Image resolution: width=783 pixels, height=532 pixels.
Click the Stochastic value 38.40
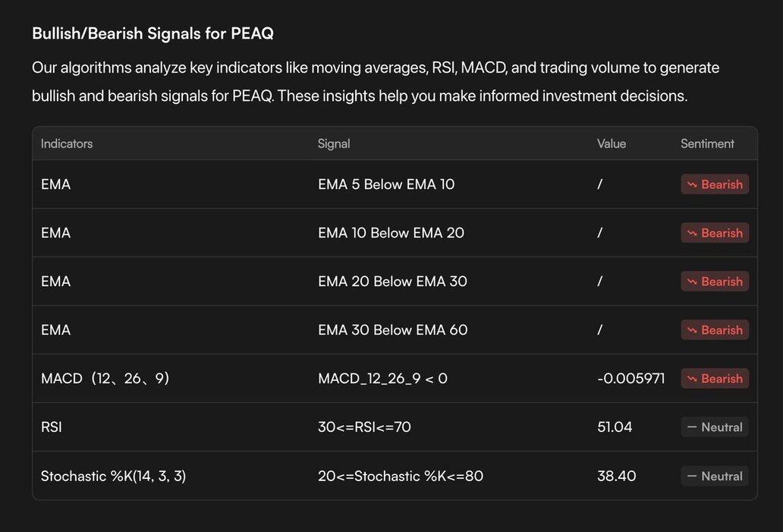[616, 477]
